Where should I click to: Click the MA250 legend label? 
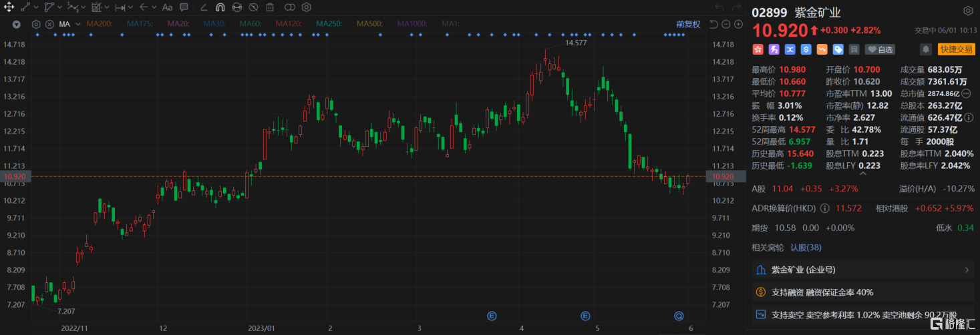tap(329, 24)
